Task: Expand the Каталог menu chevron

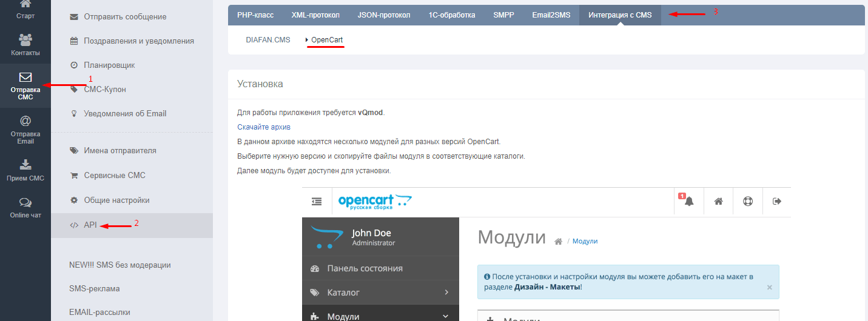Action: point(446,292)
